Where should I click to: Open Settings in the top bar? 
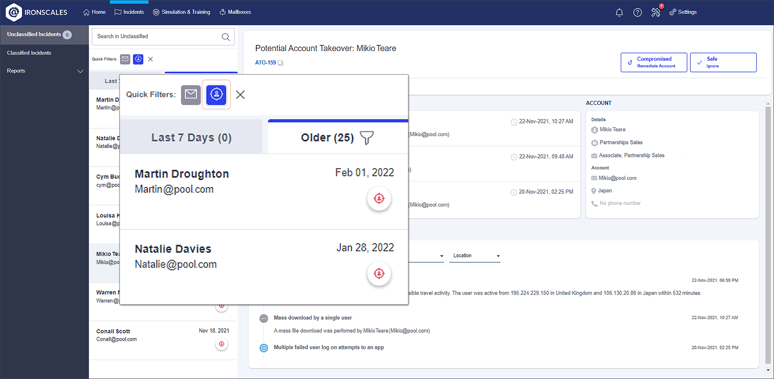click(683, 12)
